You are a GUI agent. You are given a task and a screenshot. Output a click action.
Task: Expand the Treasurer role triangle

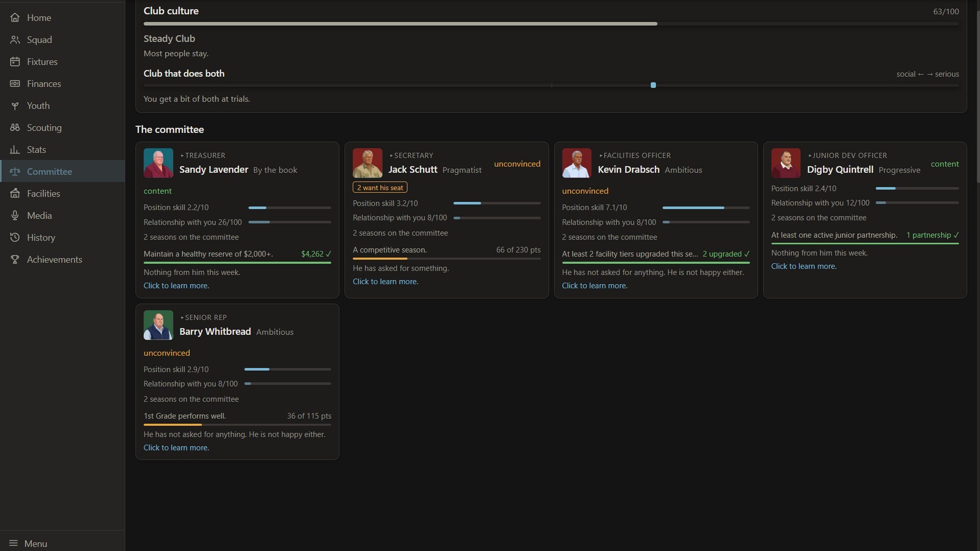coord(182,156)
